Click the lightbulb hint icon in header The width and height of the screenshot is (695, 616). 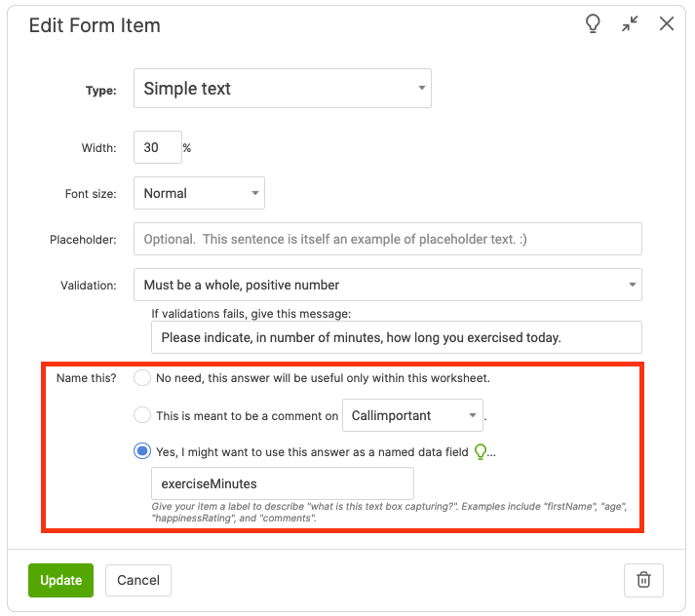(593, 24)
